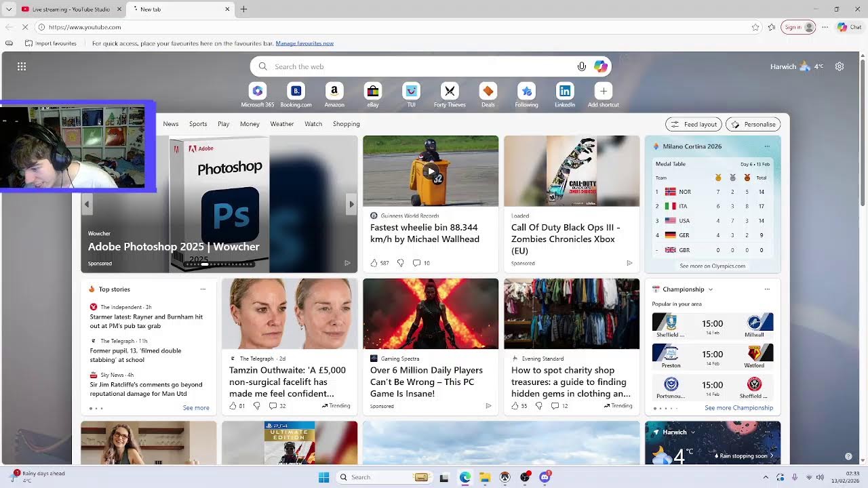Select the Money feed tab
The image size is (868, 488).
click(250, 124)
